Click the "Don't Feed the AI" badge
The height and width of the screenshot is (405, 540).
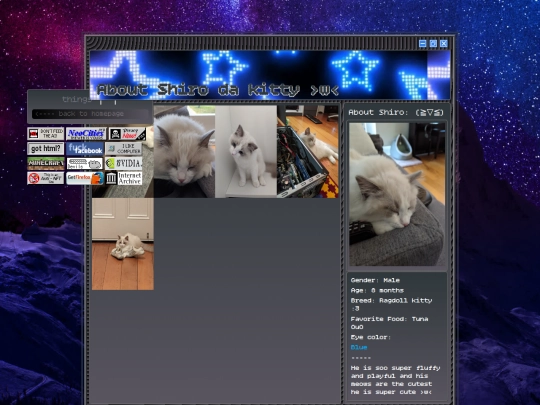tap(46, 134)
